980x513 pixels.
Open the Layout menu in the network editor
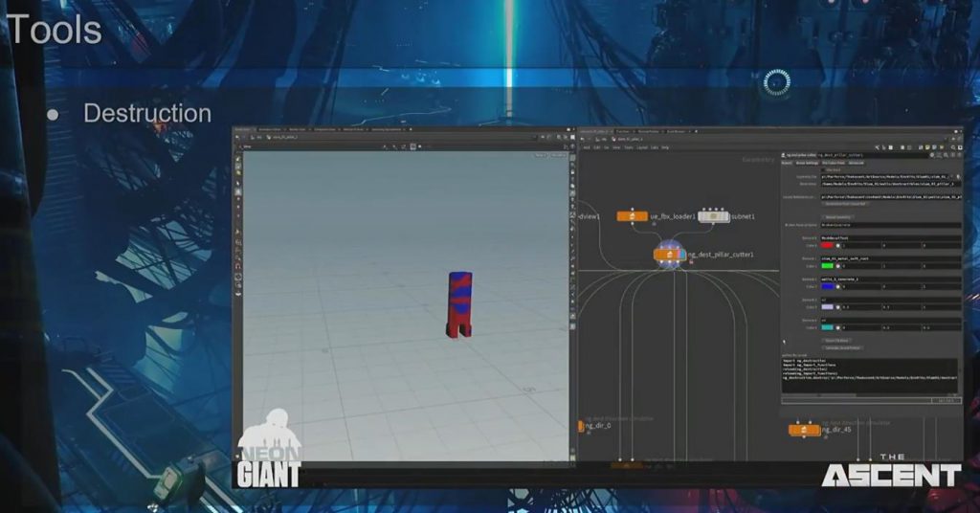pyautogui.click(x=642, y=147)
